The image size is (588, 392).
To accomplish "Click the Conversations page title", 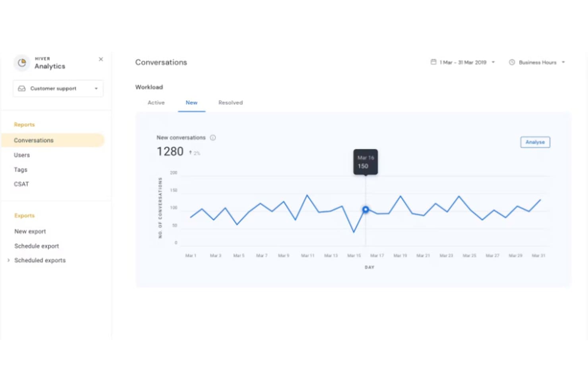I will tap(161, 62).
